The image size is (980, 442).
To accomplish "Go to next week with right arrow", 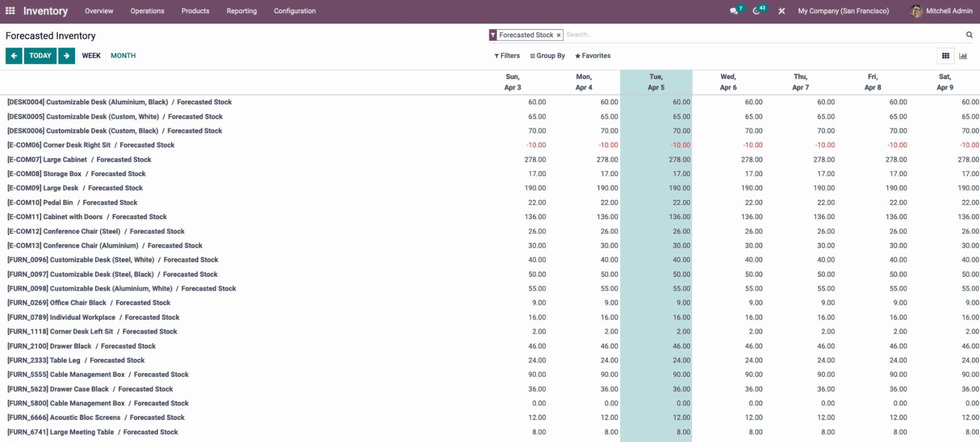I will [x=66, y=56].
